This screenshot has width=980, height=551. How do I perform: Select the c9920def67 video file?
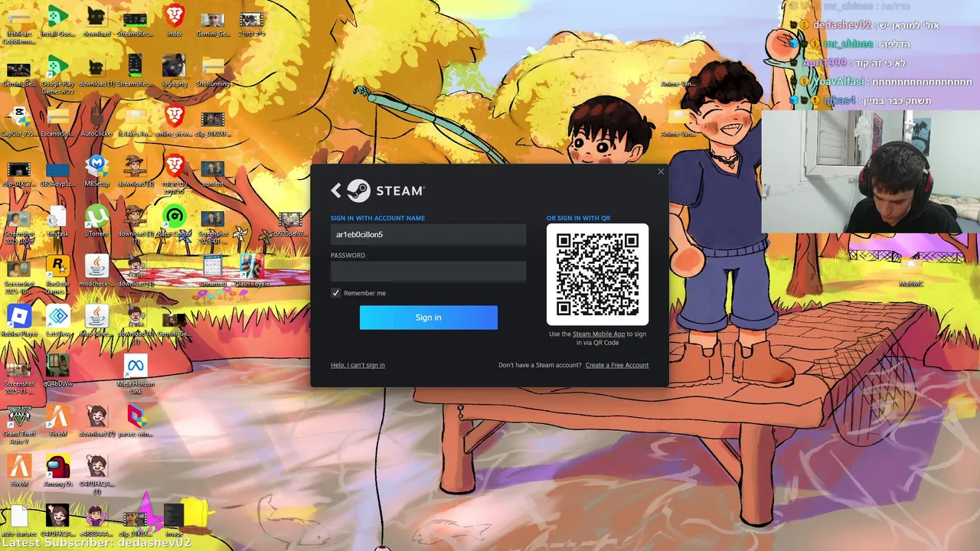pos(290,223)
